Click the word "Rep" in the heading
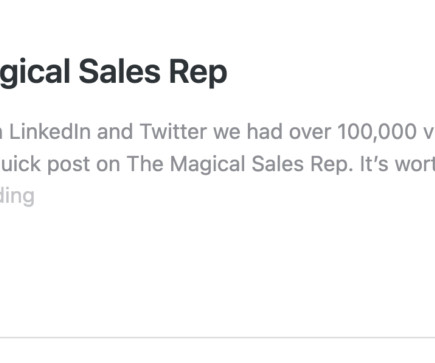Viewport: 435px width, 363px height. (198, 73)
